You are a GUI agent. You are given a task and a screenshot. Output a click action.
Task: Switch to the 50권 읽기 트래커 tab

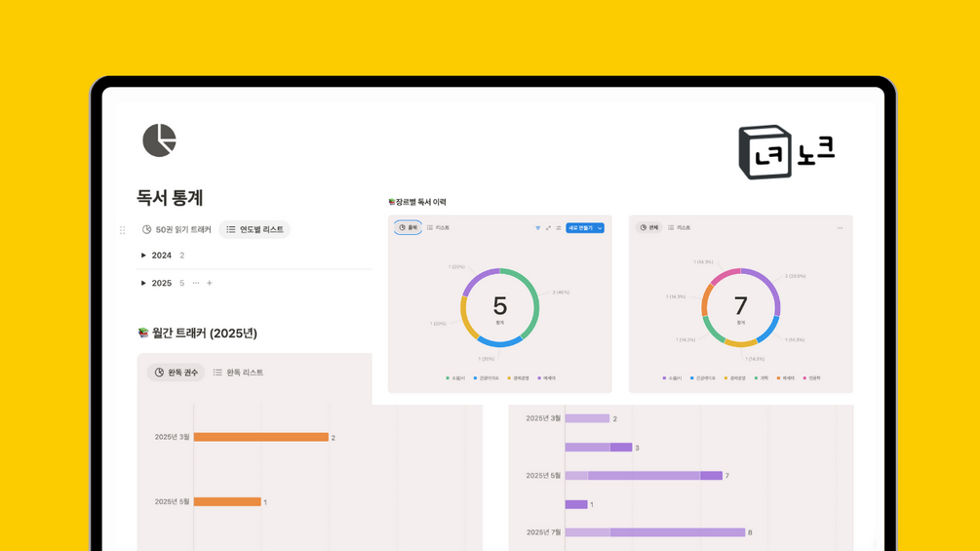pos(176,230)
